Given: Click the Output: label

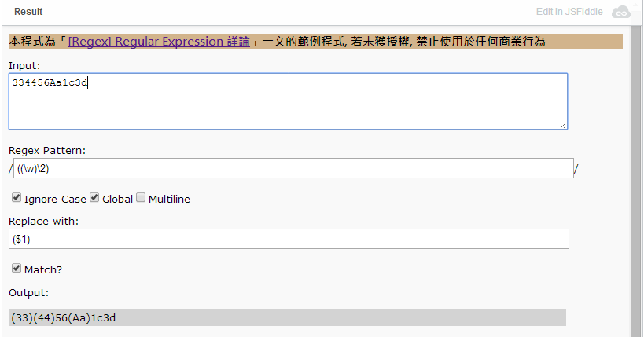Looking at the screenshot, I should [29, 293].
